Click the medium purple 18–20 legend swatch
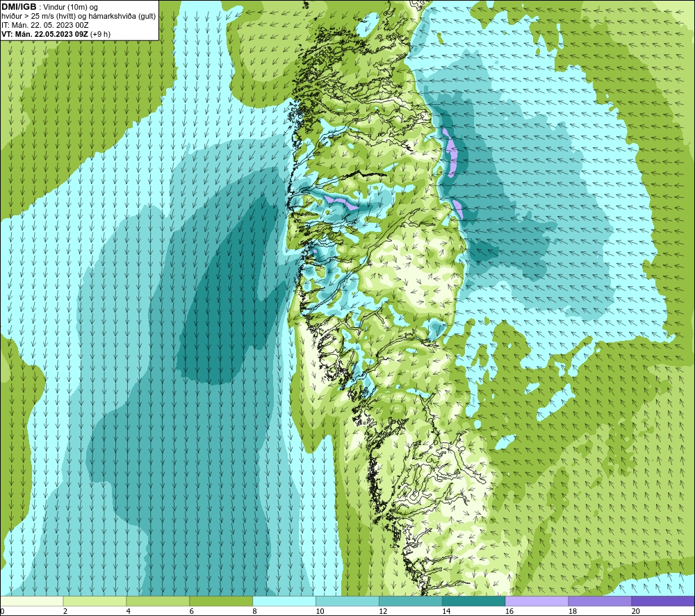Screen dimensions: 695x616 (600, 601)
